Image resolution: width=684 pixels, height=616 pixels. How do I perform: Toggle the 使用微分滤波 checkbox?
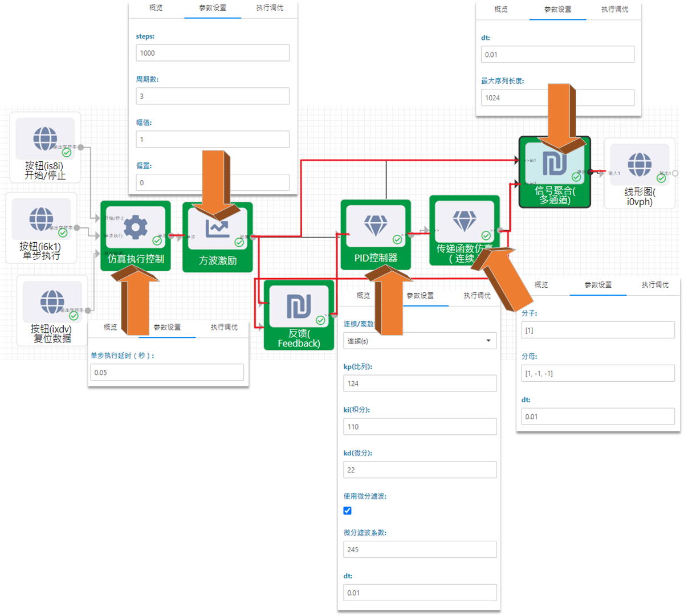pyautogui.click(x=348, y=511)
